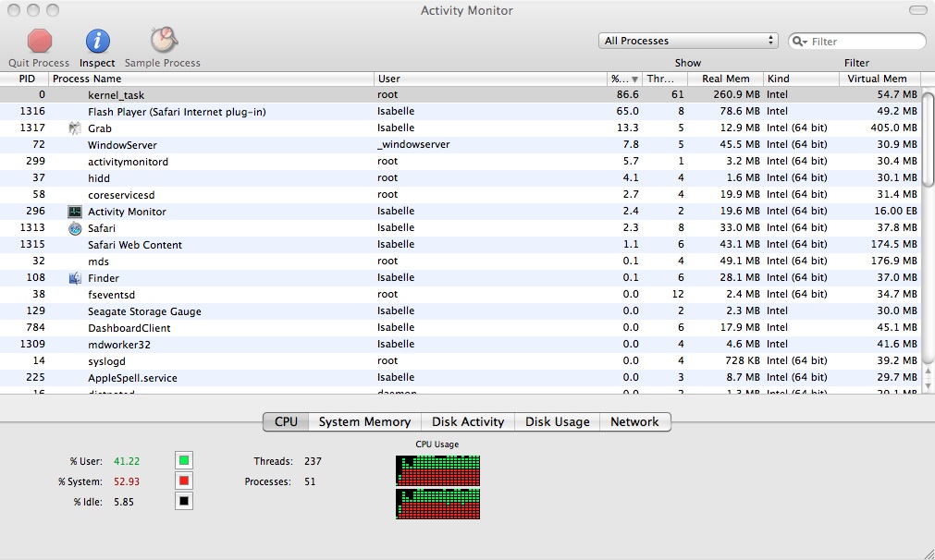Click the Threads 237 value

313,461
